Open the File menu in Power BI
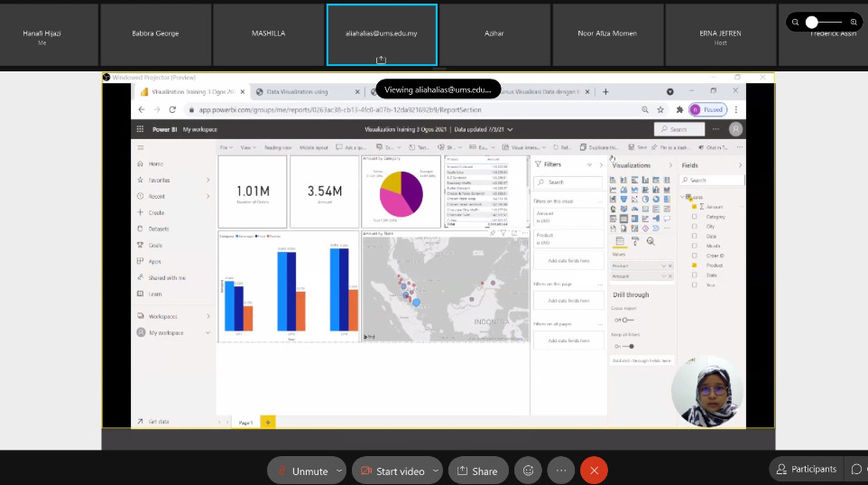 (x=225, y=147)
